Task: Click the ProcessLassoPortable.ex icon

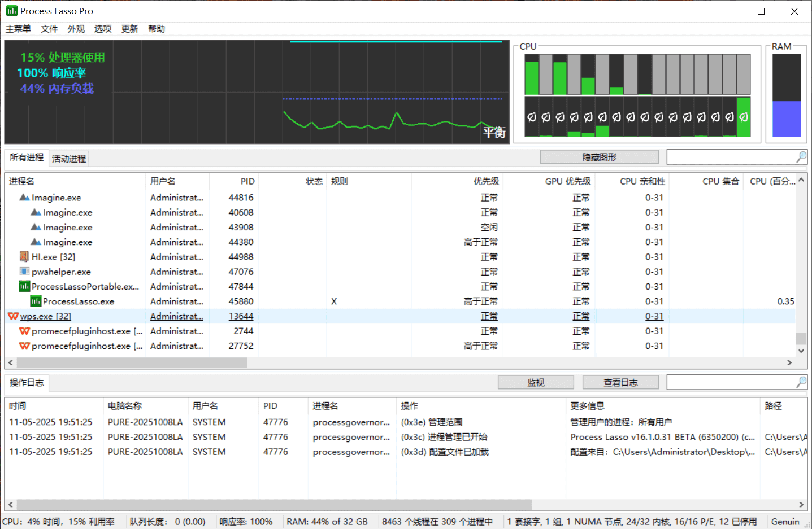Action: pyautogui.click(x=23, y=286)
